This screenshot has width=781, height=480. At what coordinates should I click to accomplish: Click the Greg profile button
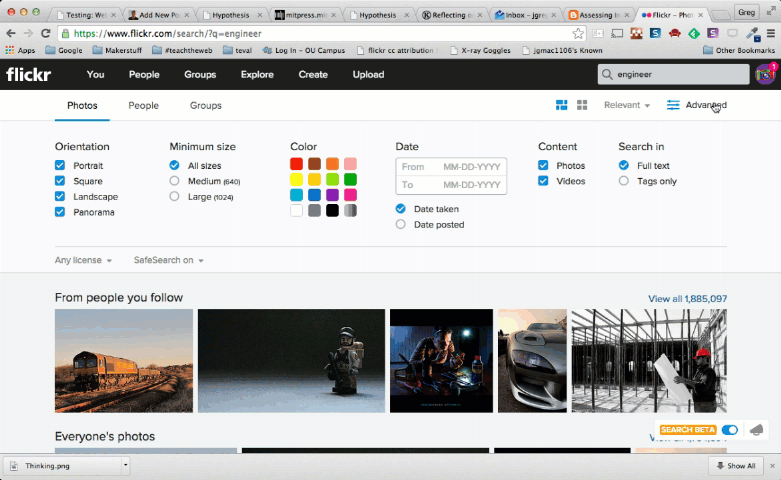746,12
